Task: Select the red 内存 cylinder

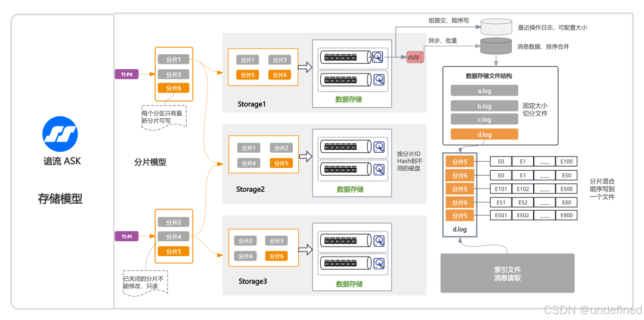Action: (x=415, y=57)
